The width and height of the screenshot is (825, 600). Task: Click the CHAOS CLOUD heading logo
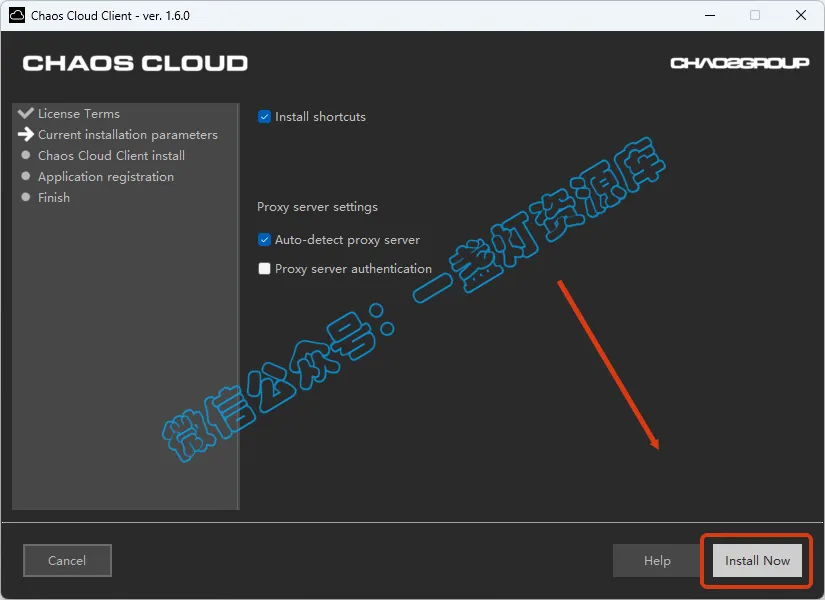135,63
